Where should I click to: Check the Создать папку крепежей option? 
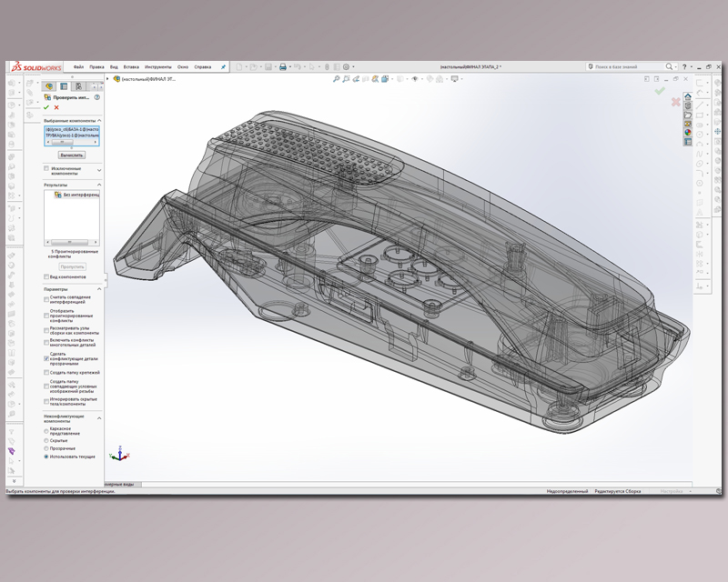(x=47, y=373)
